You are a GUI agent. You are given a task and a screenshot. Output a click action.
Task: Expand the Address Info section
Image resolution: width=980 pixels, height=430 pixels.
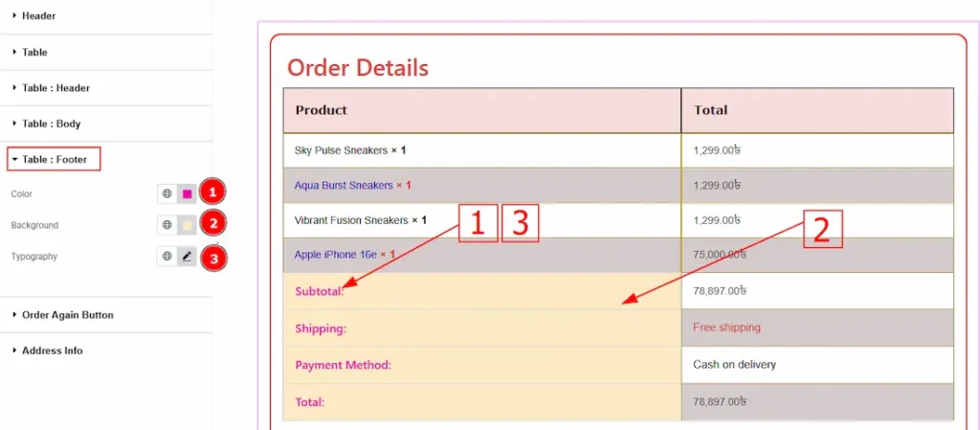52,351
